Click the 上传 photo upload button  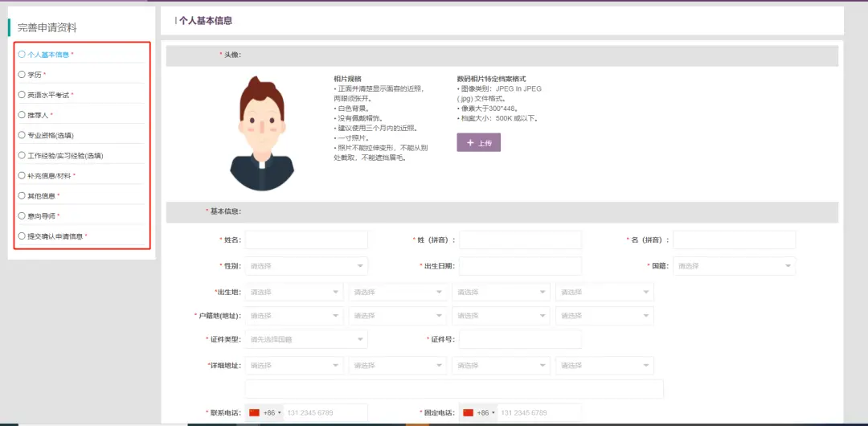(x=478, y=142)
